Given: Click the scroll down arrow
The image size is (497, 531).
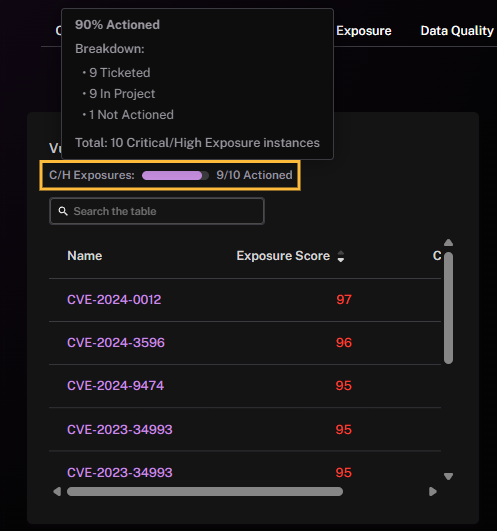Looking at the screenshot, I should [449, 476].
